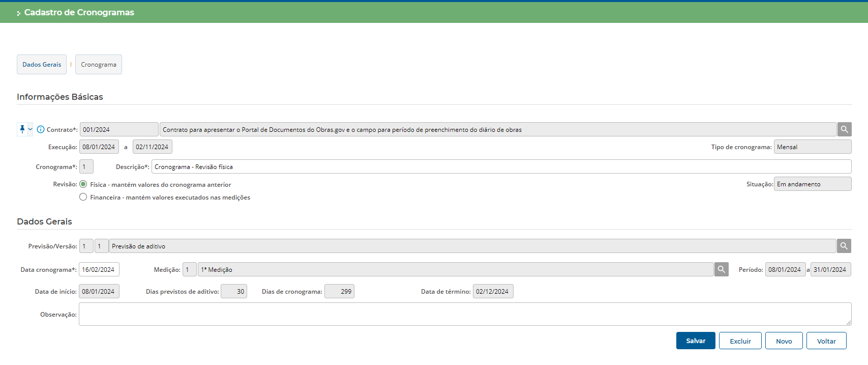This screenshot has height=365, width=868.
Task: Select Física revision radio option
Action: tap(83, 184)
